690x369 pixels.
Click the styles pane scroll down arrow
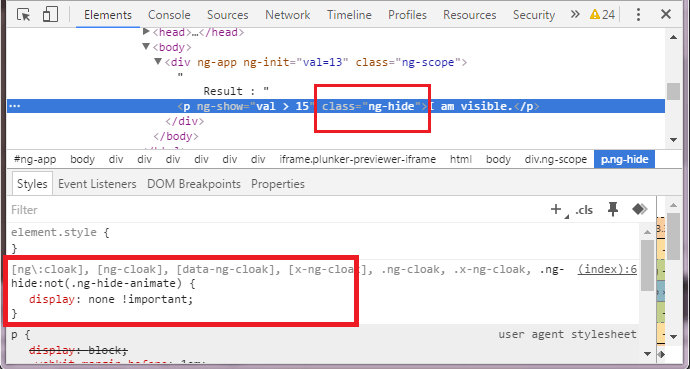click(x=647, y=354)
